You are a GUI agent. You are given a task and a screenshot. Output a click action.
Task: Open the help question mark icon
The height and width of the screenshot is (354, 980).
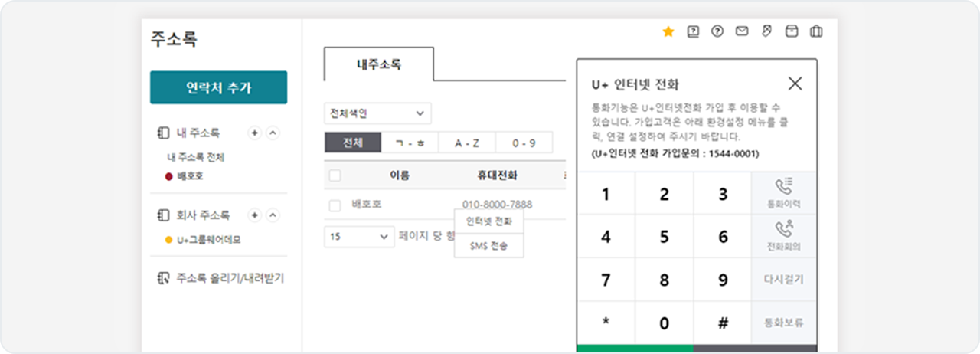[717, 31]
